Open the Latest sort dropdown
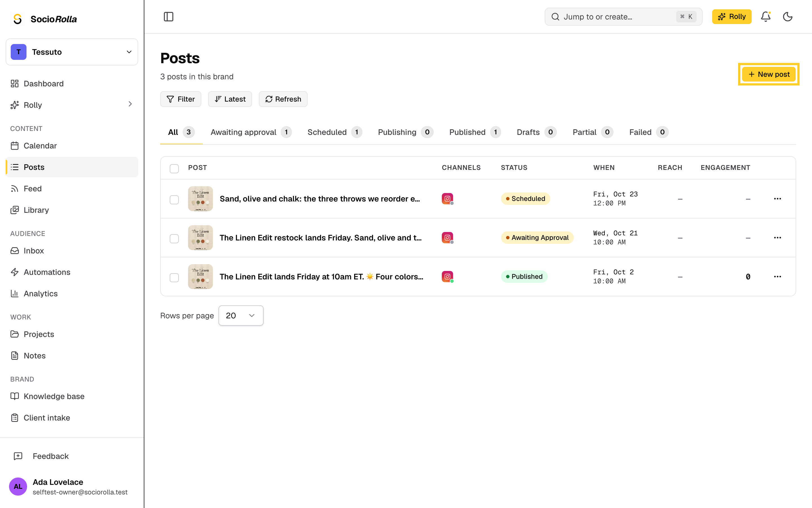The width and height of the screenshot is (812, 508). point(230,99)
